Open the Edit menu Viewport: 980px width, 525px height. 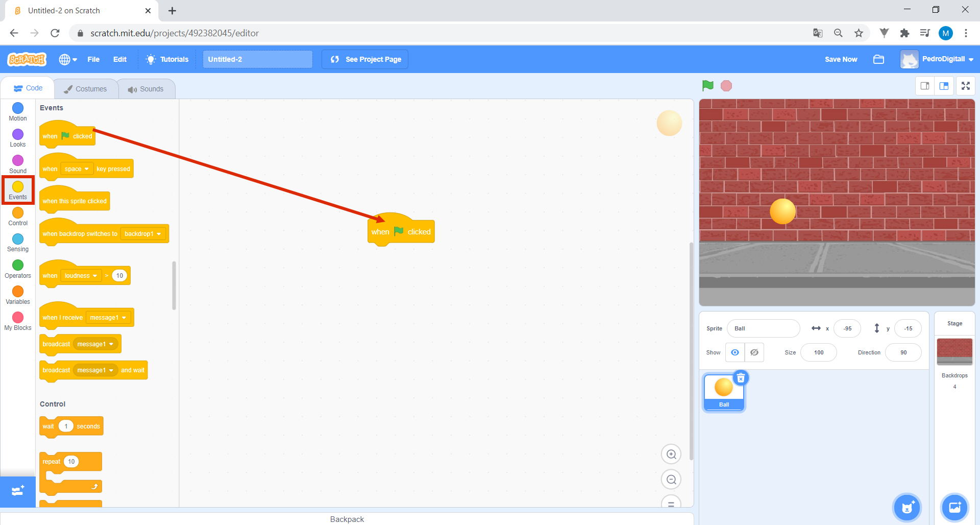click(x=120, y=59)
